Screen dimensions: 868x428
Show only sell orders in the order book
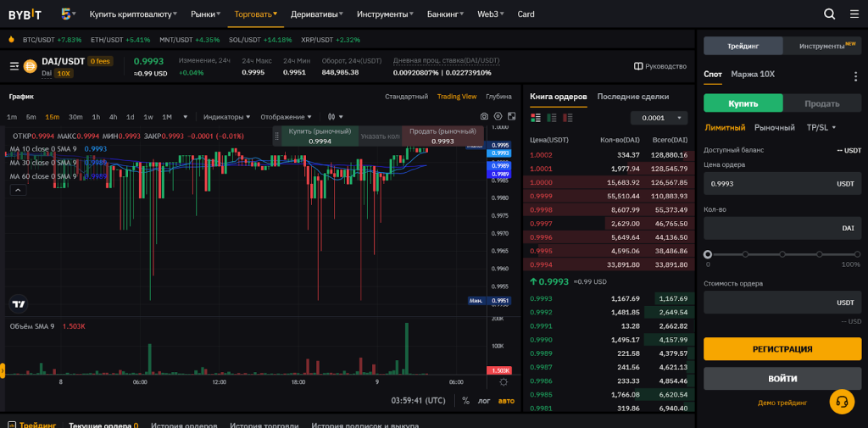tap(565, 118)
